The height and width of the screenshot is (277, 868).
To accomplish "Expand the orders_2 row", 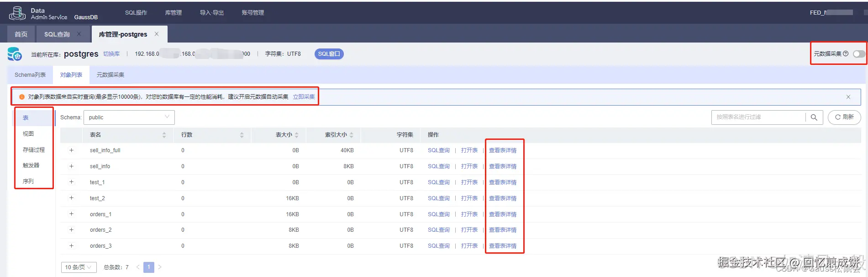I will coord(71,230).
